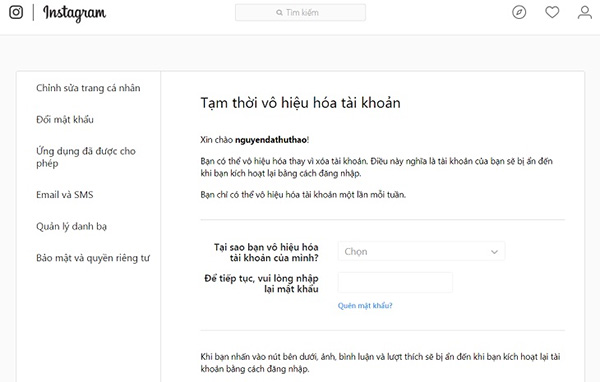Click the Tại sao bạn vô hiệu hóa label
Image resolution: width=600 pixels, height=382 pixels.
point(266,252)
